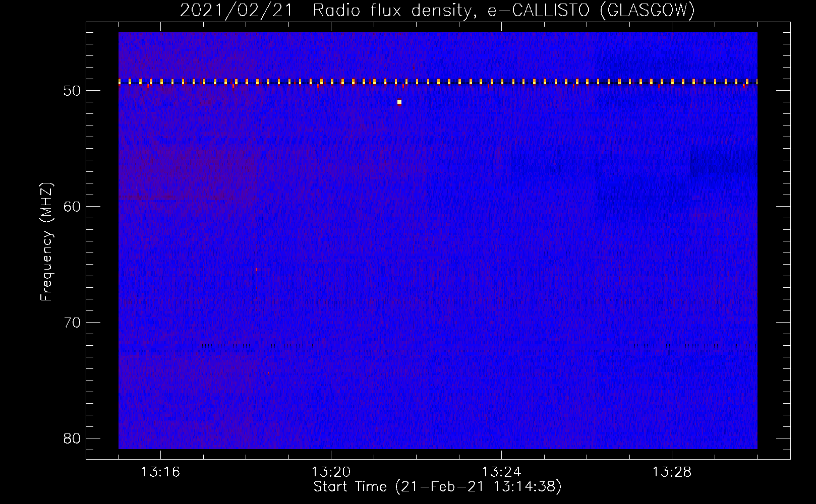Click the bright white burst near 51 MHz
The image size is (816, 504).
pos(399,102)
